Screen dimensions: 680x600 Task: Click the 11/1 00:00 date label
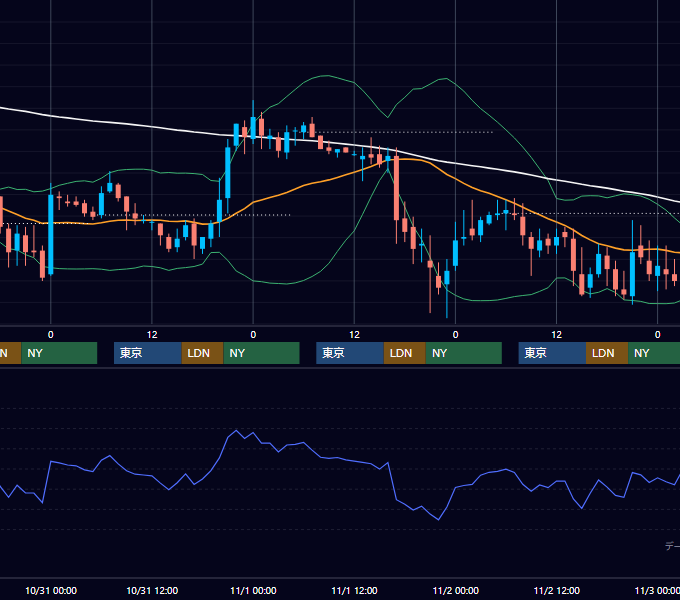tap(253, 590)
